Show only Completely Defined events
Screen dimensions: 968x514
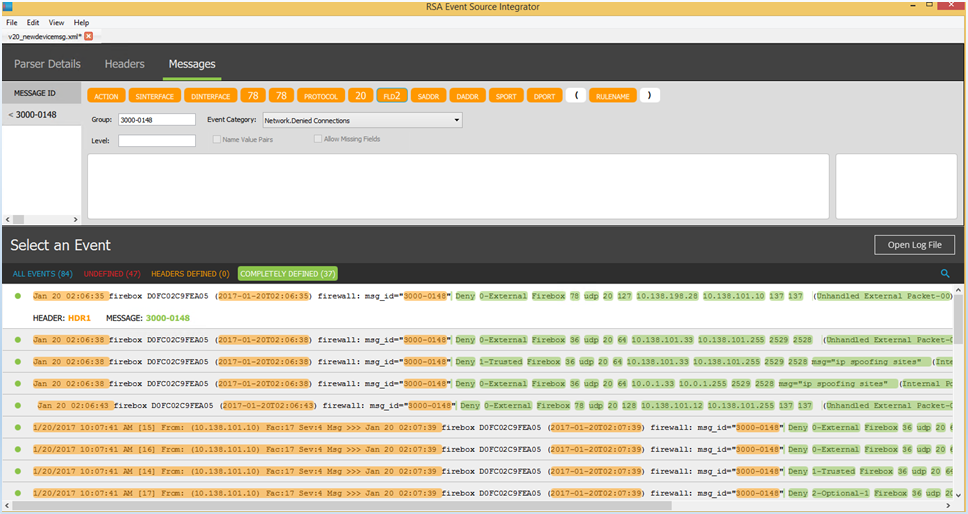[288, 273]
